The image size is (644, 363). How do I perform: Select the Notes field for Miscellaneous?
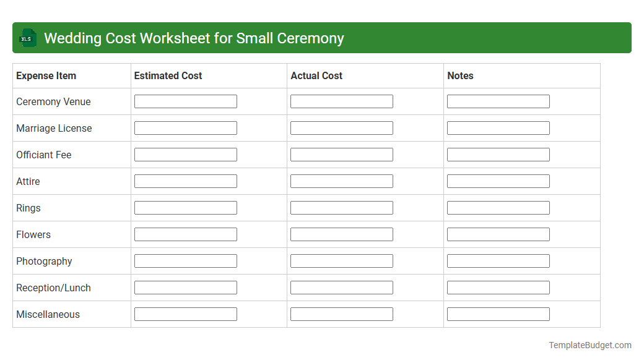click(x=498, y=314)
